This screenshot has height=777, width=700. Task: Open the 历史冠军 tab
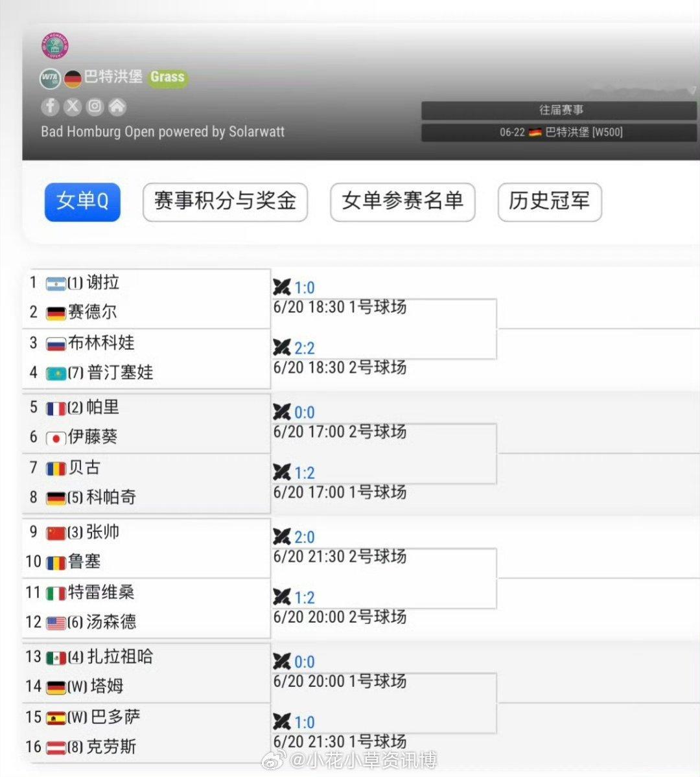[x=550, y=202]
